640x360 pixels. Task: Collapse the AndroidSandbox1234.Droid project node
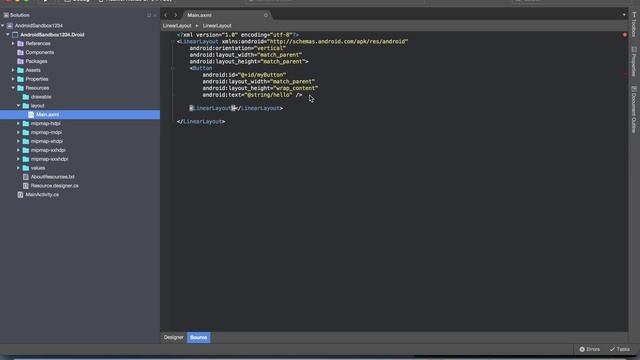coord(8,35)
